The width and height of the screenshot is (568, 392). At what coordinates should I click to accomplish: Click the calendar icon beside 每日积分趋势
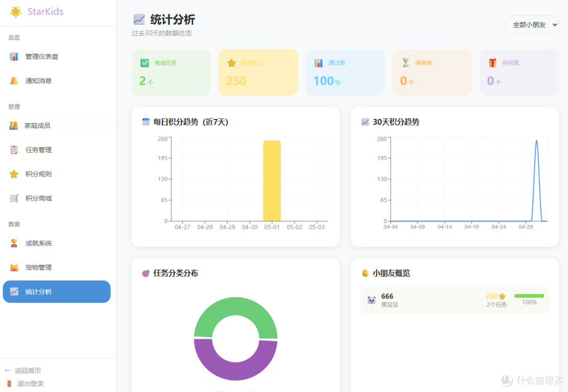146,122
